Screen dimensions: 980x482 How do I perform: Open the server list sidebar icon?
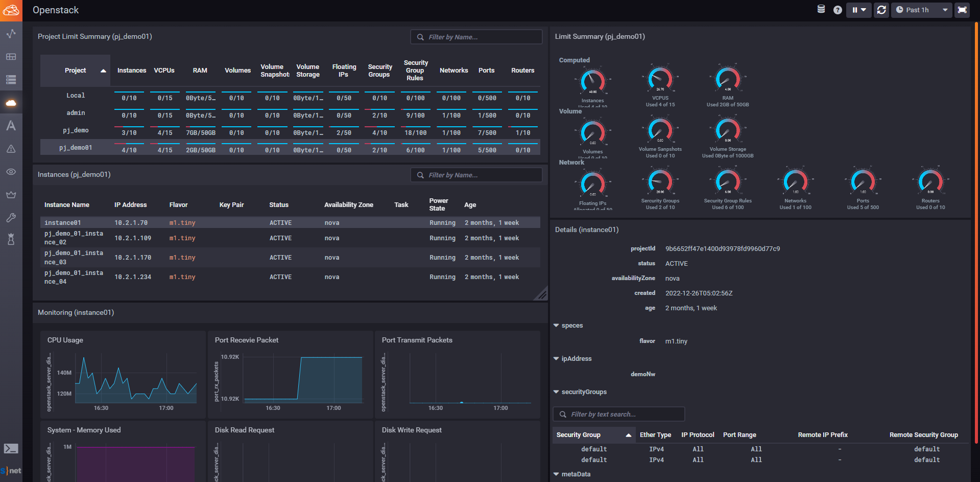click(11, 80)
